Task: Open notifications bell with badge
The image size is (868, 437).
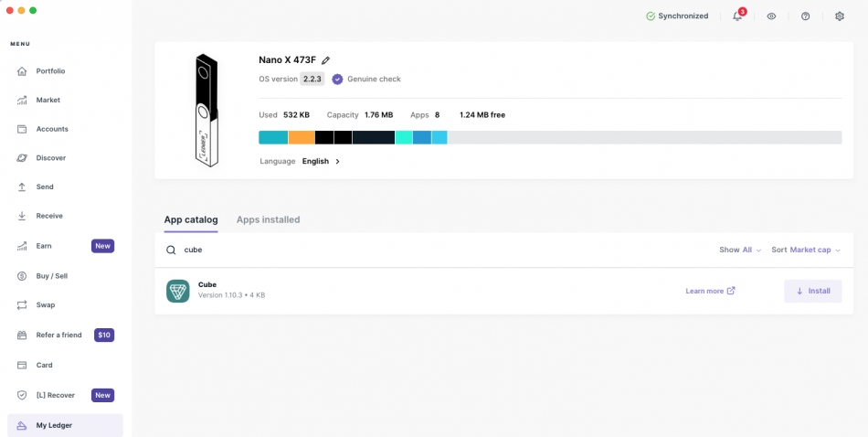Action: [x=738, y=16]
